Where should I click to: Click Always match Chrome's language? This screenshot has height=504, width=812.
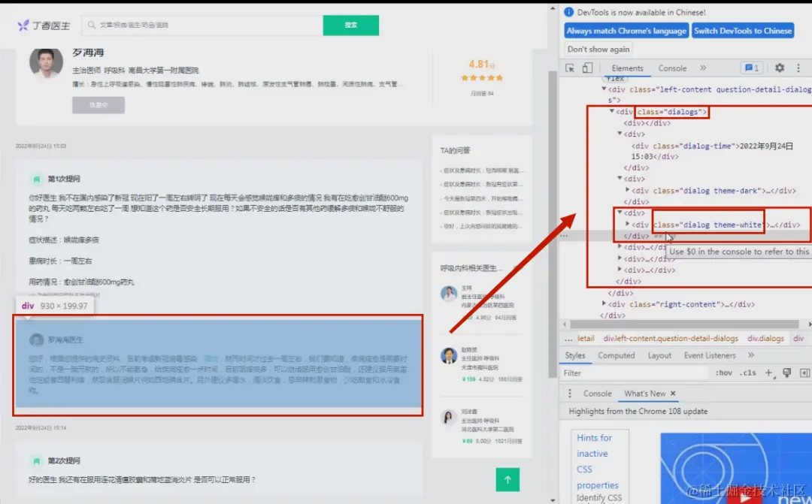point(626,31)
